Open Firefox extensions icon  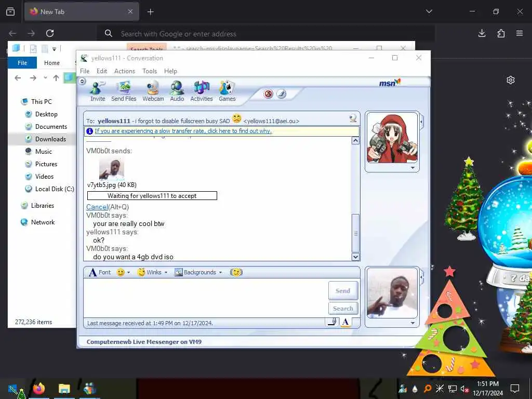tap(501, 33)
